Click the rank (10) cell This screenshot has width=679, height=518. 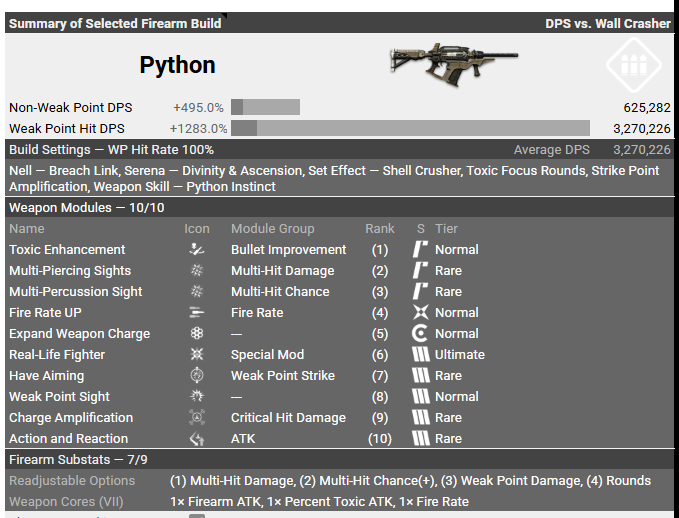tap(379, 439)
